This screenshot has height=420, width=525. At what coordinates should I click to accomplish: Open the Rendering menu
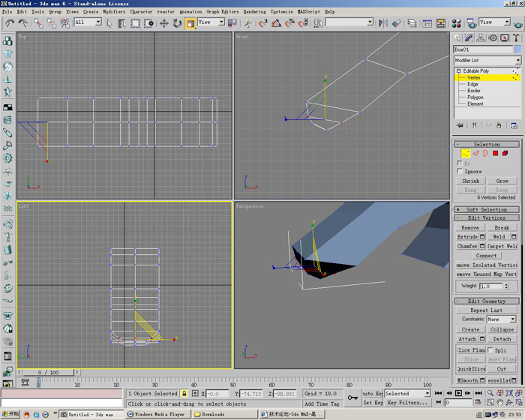(x=254, y=12)
